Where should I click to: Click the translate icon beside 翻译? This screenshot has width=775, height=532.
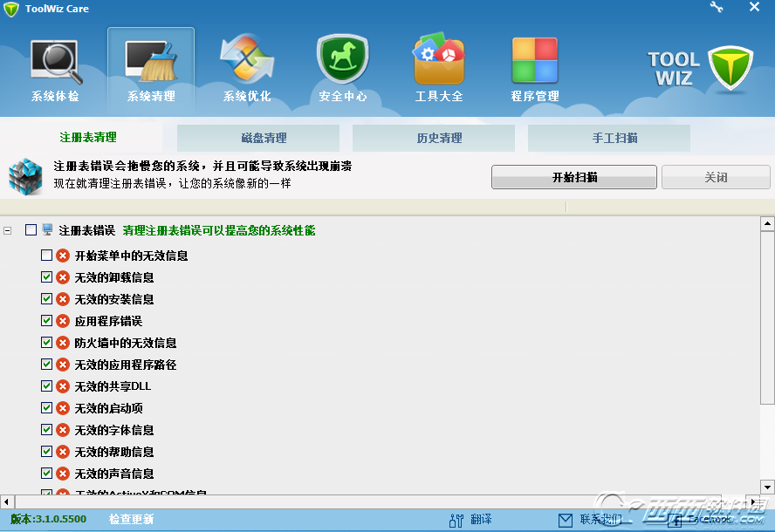(x=456, y=520)
